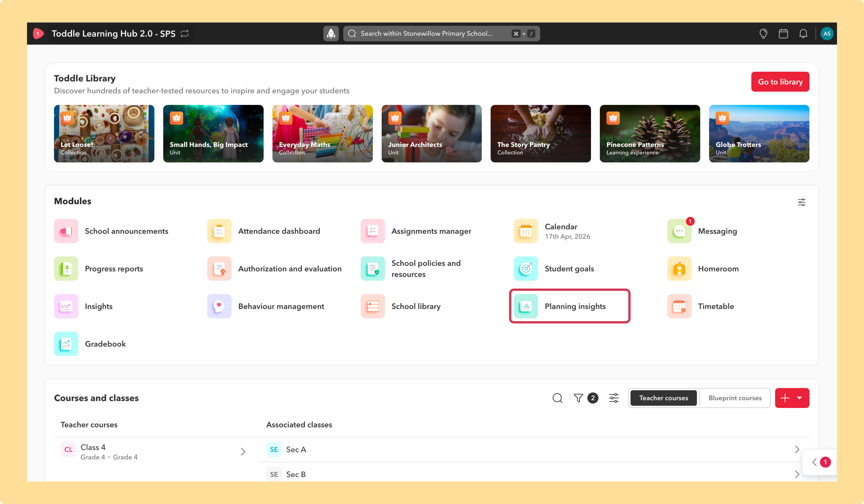Open the Behaviour management icon
The height and width of the screenshot is (504, 864).
[x=219, y=306]
